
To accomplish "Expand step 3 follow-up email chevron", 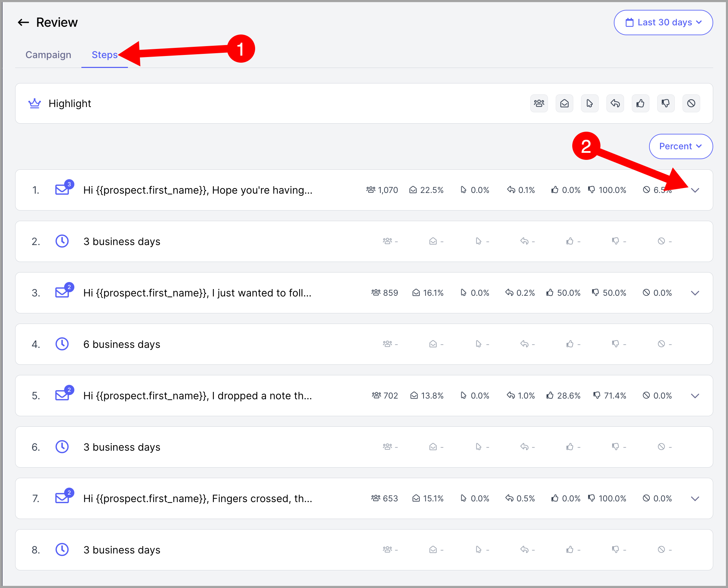I will [x=695, y=293].
